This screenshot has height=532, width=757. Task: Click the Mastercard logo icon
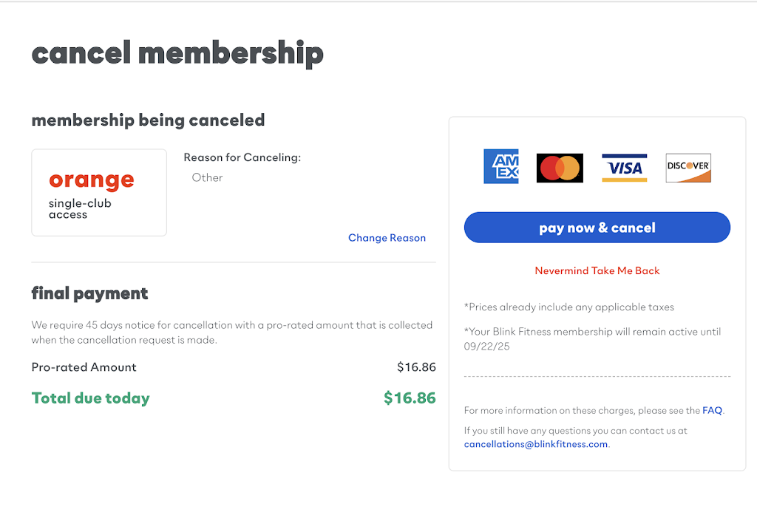(560, 168)
